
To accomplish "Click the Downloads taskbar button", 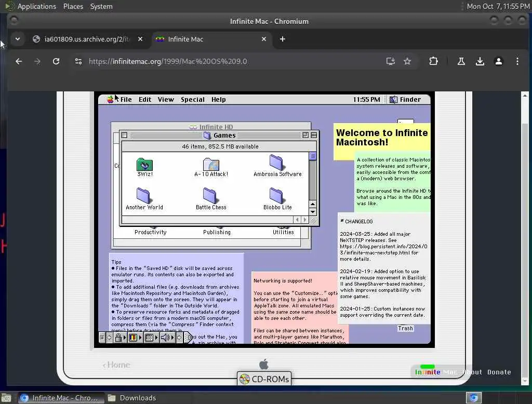I will [132, 398].
